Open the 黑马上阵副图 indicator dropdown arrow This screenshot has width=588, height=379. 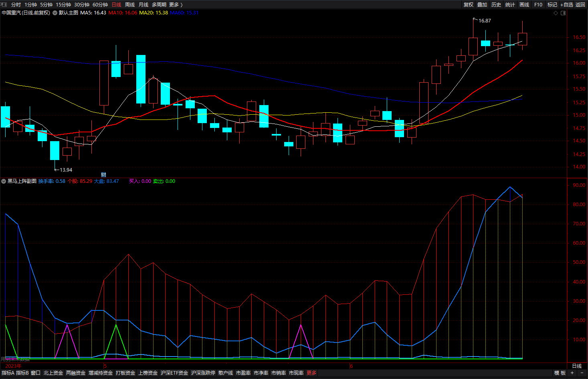click(x=4, y=181)
